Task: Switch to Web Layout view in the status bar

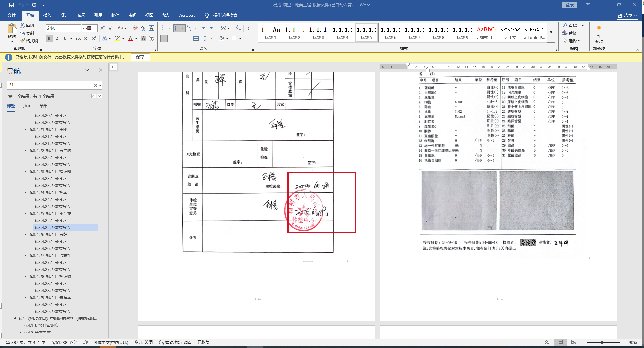Action: (573, 342)
